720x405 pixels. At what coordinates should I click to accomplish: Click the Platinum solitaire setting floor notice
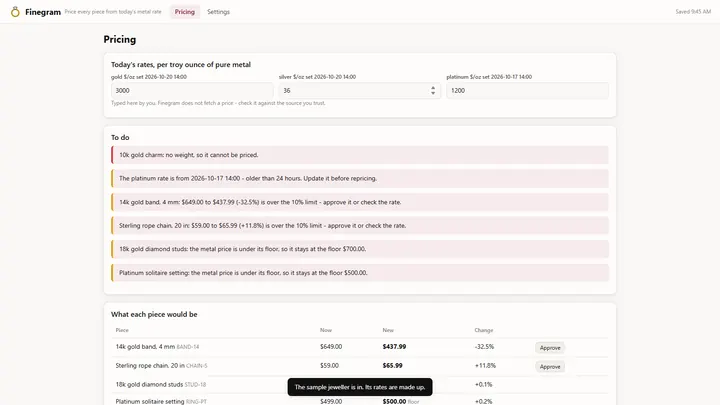[360, 273]
